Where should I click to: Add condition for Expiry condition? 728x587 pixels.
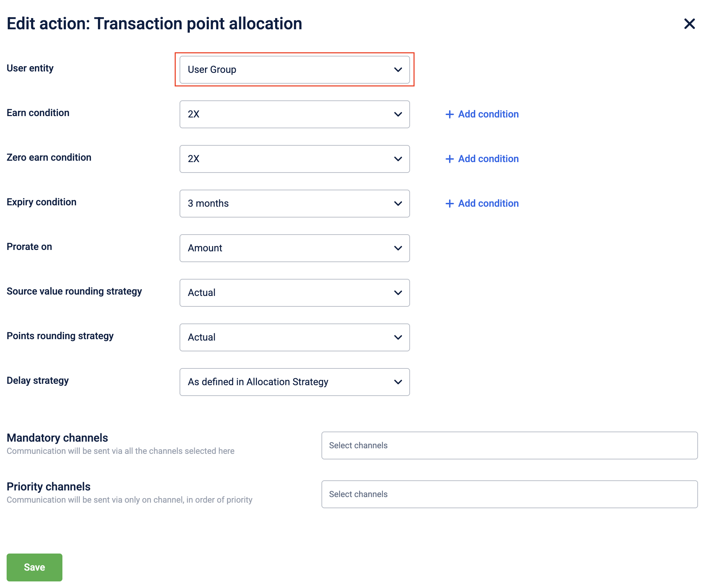pyautogui.click(x=482, y=204)
